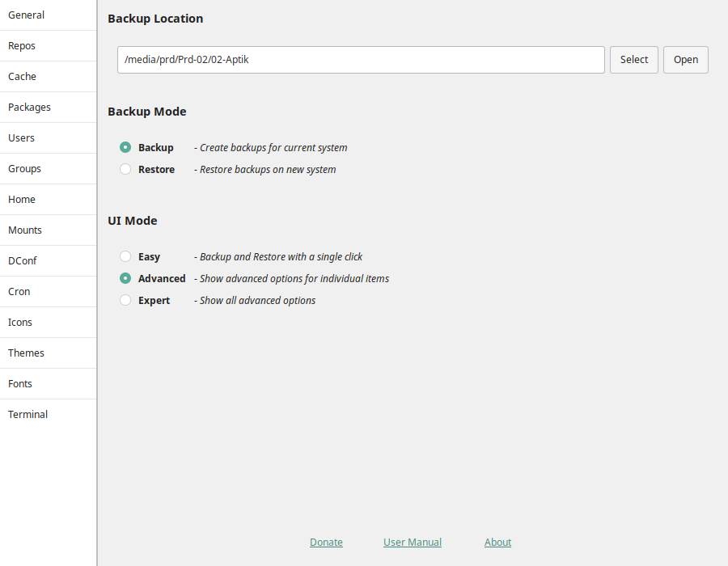Navigate to the Home tab
This screenshot has width=728, height=566.
(x=49, y=200)
